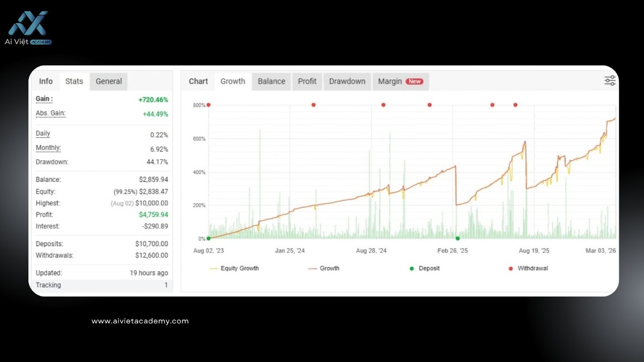Screen dimensions: 644x362
Task: Click the red Withdrawal legend dot
Action: click(510, 268)
